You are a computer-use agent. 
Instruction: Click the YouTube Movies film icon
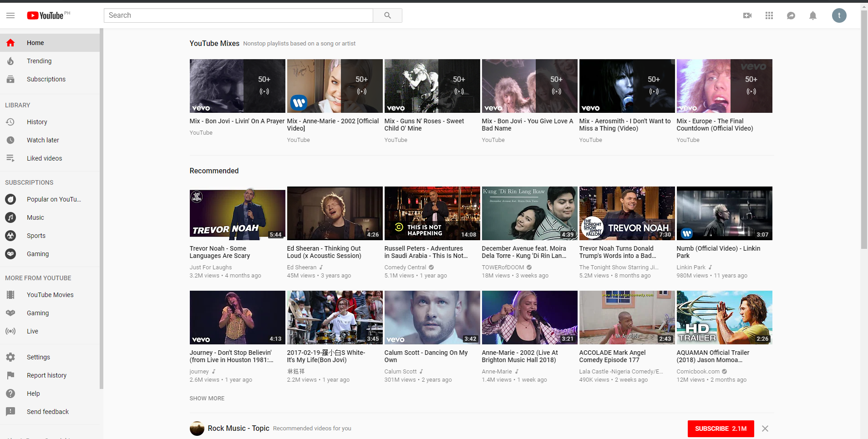(x=10, y=295)
